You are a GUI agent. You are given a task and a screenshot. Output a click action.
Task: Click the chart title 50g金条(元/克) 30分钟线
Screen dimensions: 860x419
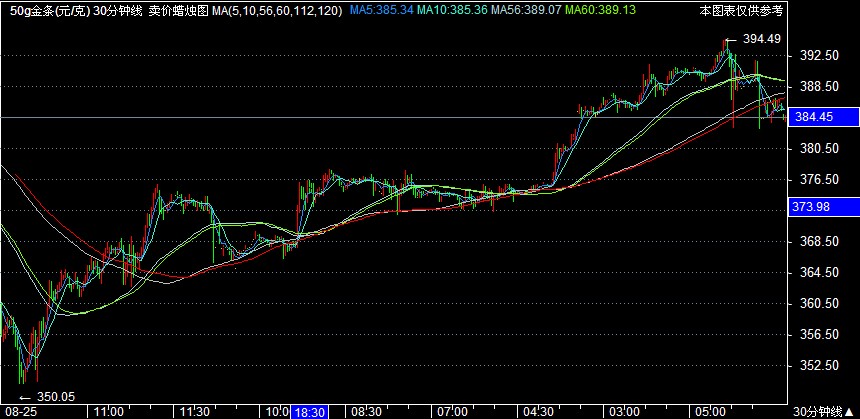tap(78, 10)
